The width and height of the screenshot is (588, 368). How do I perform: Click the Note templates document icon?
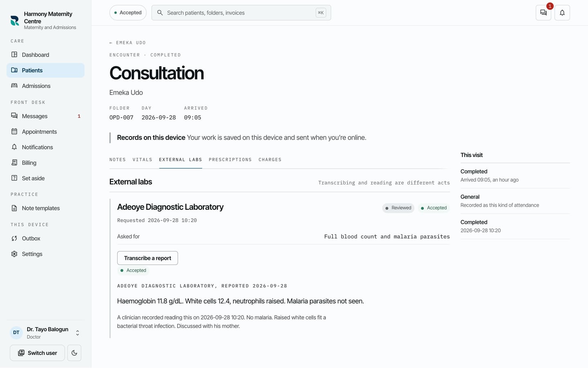click(x=14, y=208)
